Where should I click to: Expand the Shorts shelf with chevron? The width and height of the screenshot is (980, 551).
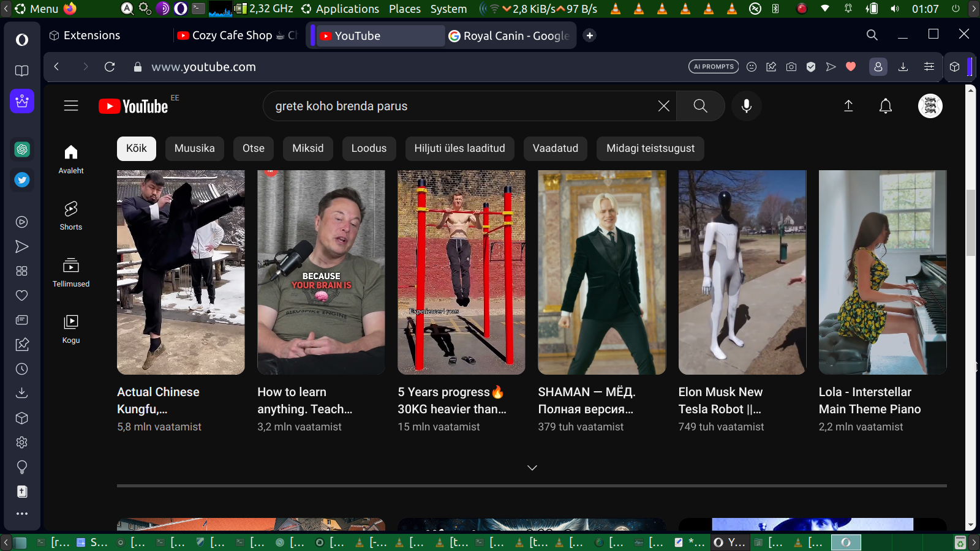click(532, 468)
